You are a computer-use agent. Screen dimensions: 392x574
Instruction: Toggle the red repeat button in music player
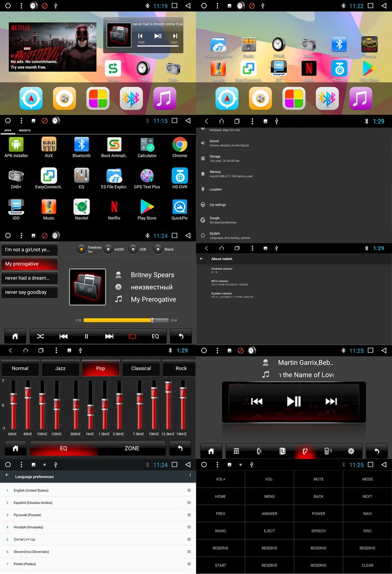[132, 336]
